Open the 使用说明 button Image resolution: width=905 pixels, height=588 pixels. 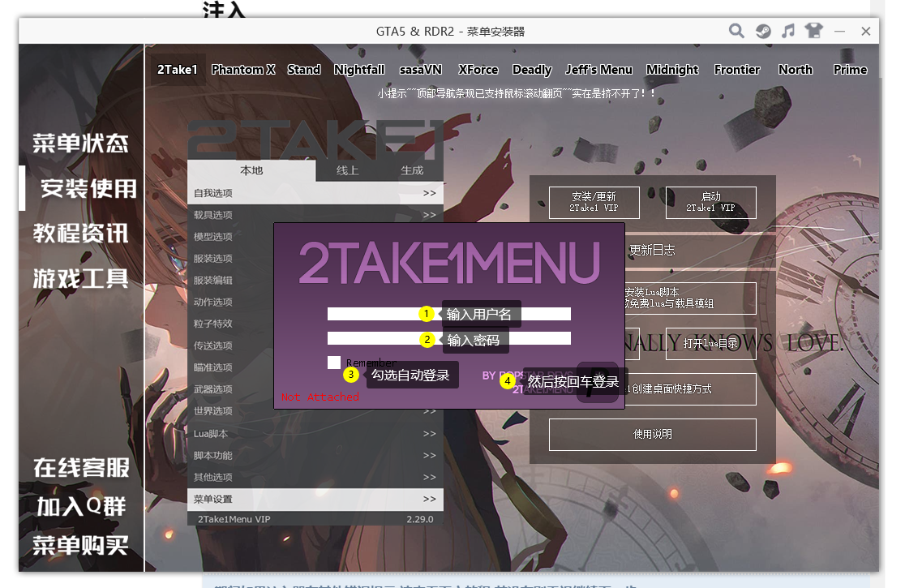coord(652,434)
